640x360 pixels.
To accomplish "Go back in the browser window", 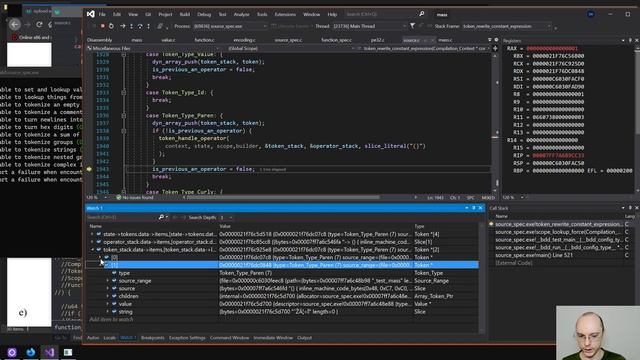I will pyautogui.click(x=15, y=24).
